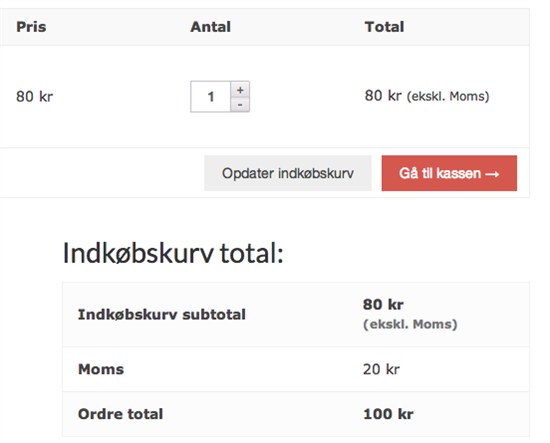Click the Indkøbskurv total: heading

(x=173, y=253)
